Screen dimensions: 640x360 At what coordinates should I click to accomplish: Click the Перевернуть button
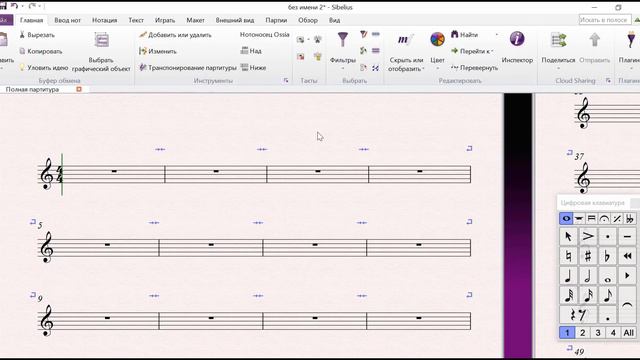click(x=475, y=67)
